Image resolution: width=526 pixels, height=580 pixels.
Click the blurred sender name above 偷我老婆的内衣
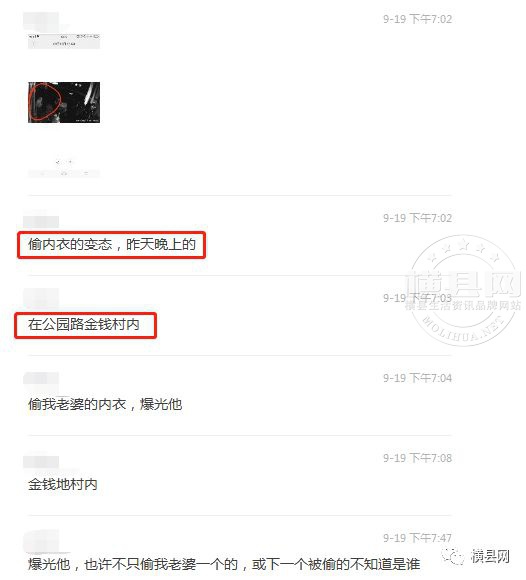[41, 379]
